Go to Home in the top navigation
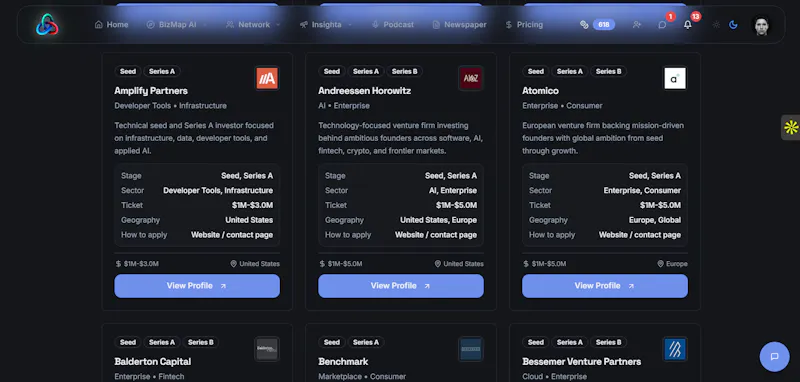The width and height of the screenshot is (800, 382). [x=111, y=24]
